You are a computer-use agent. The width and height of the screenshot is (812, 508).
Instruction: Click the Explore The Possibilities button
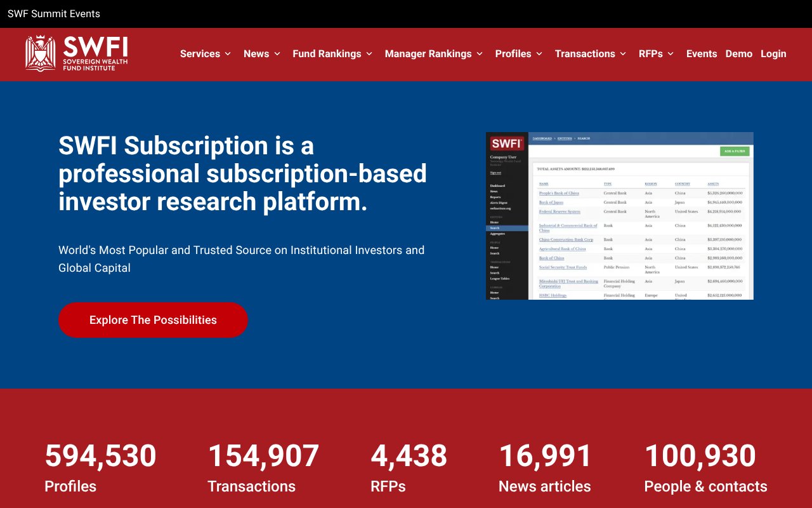[153, 319]
